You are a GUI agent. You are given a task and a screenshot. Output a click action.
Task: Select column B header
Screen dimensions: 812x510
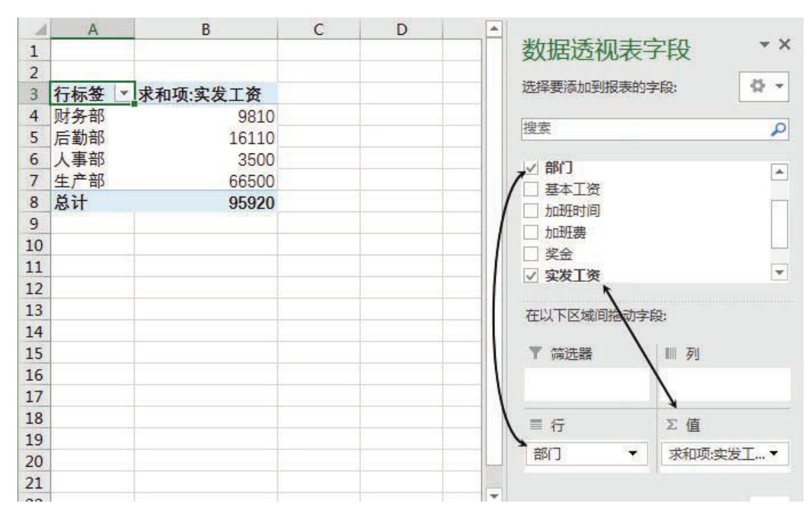coord(206,29)
